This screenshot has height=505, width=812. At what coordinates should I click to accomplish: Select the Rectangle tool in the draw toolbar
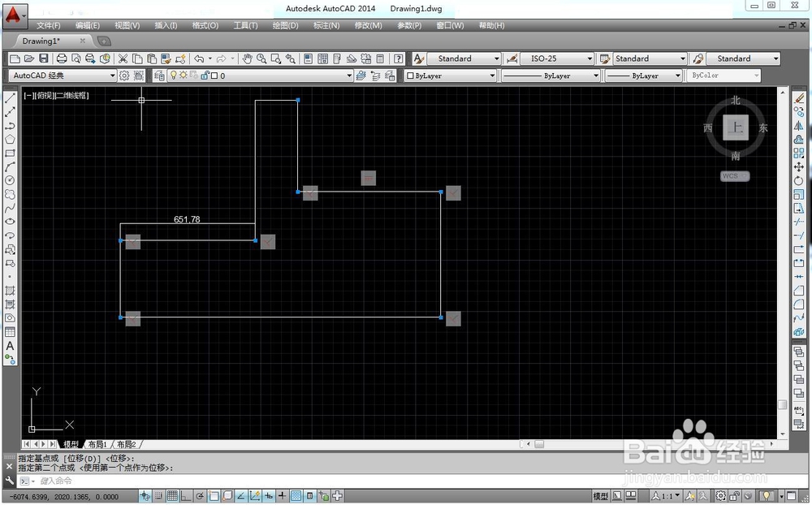click(10, 153)
